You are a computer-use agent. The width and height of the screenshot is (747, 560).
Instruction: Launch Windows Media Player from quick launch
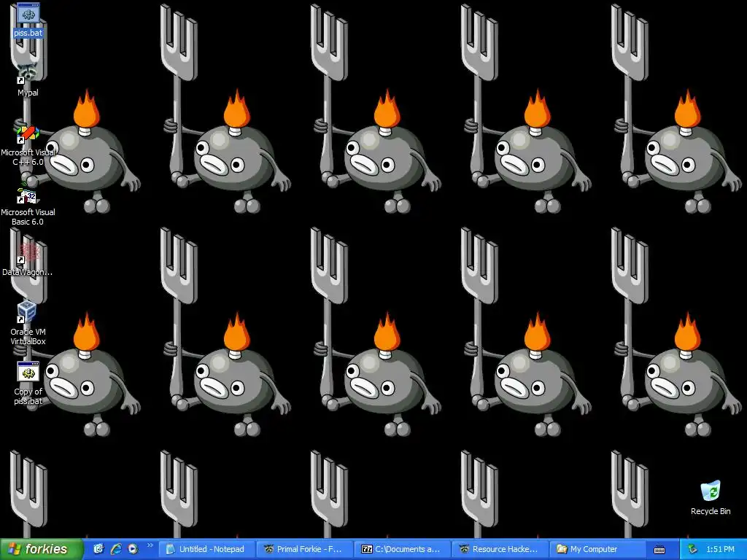133,549
